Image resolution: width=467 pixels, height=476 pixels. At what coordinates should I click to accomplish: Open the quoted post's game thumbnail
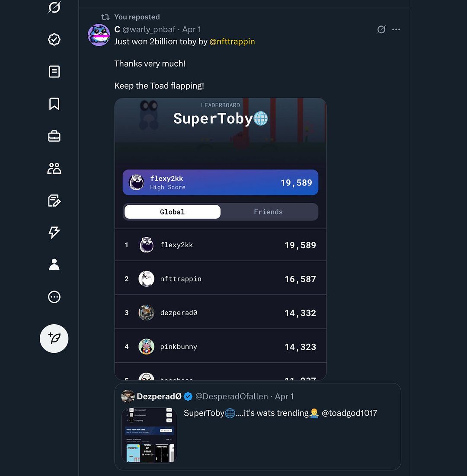(149, 435)
